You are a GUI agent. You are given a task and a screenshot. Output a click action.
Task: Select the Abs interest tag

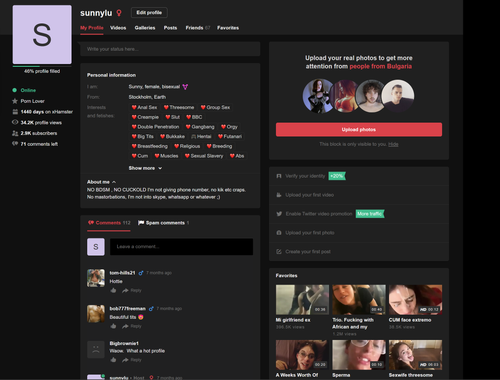click(x=237, y=156)
